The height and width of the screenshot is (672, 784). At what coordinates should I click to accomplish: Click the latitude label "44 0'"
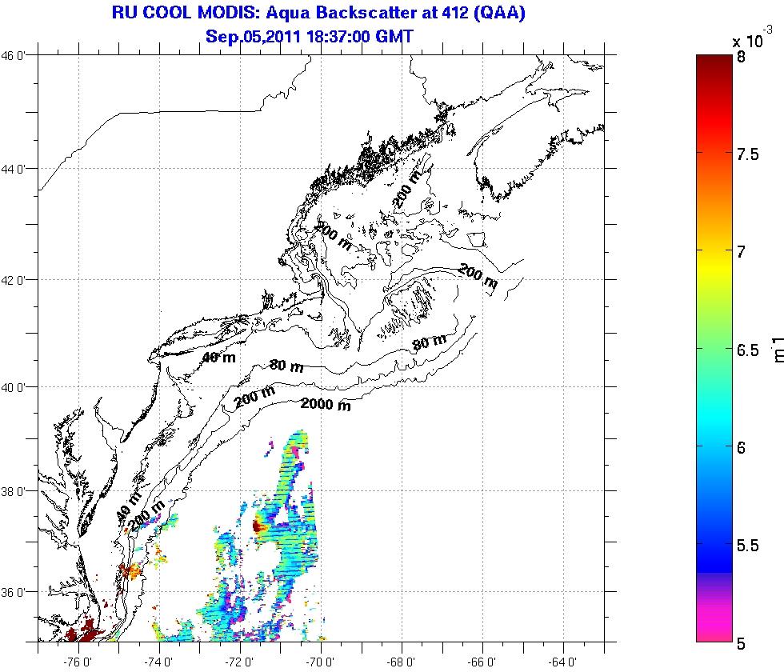pyautogui.click(x=13, y=170)
